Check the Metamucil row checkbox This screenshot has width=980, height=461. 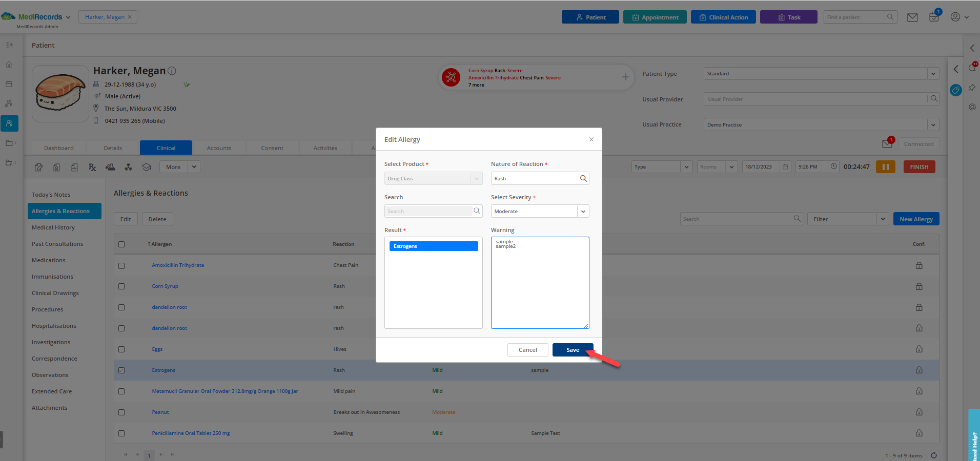(121, 391)
